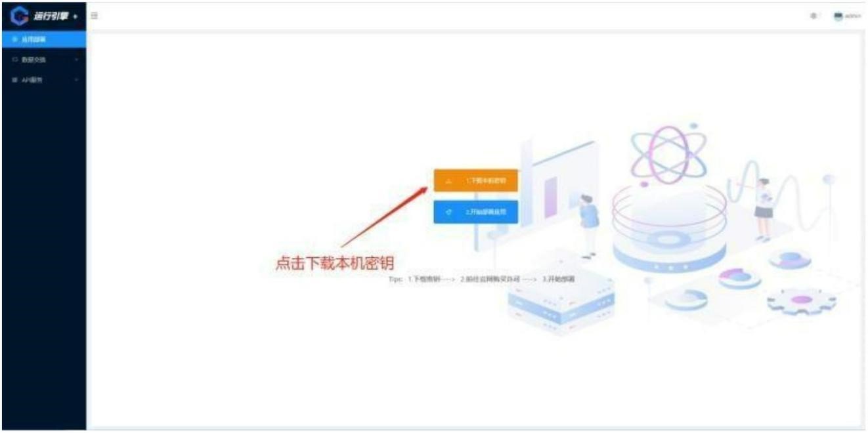The image size is (868, 433).
Task: Click the orange 1.下载本机密钥 button
Action: (x=476, y=180)
